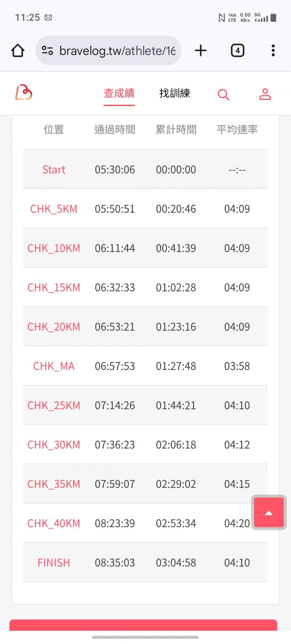The width and height of the screenshot is (291, 644).
Task: Tap the mail notification icon in status bar
Action: click(x=48, y=17)
